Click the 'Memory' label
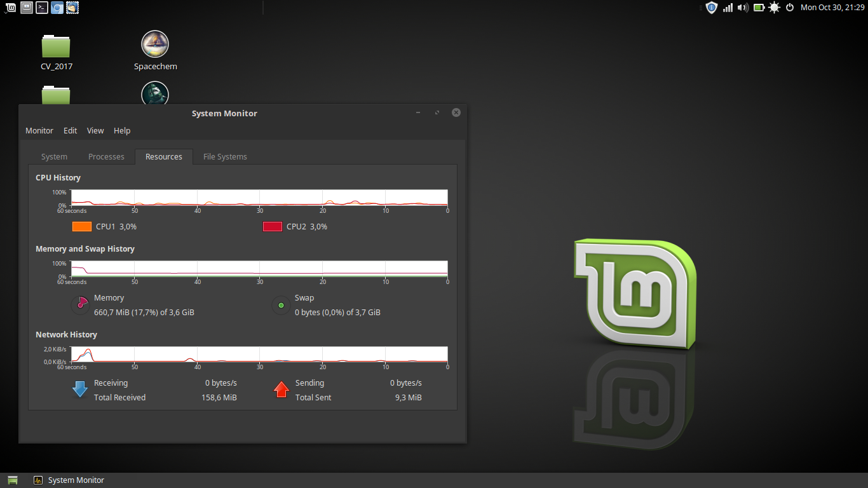Screen dimensions: 868x488 [109, 297]
